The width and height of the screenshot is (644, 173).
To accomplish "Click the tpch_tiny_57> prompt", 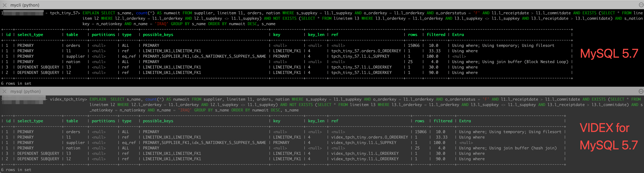I will coord(65,13).
